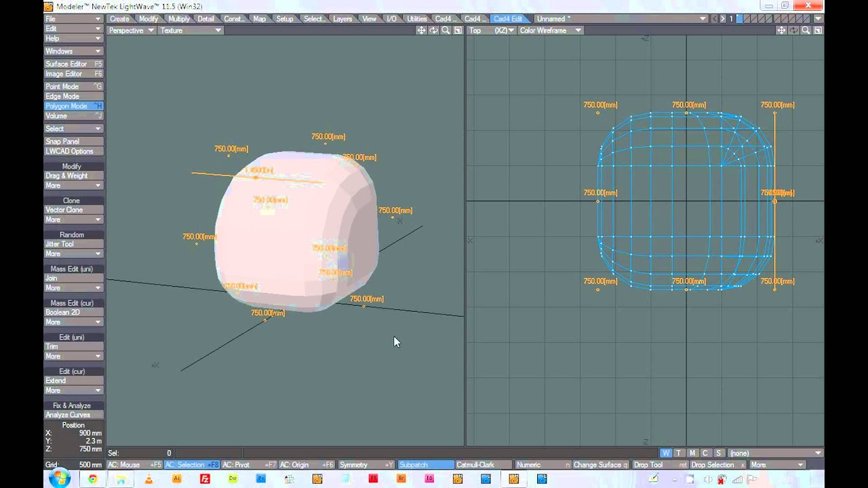
Task: Expand More under Modify section
Action: tap(73, 186)
